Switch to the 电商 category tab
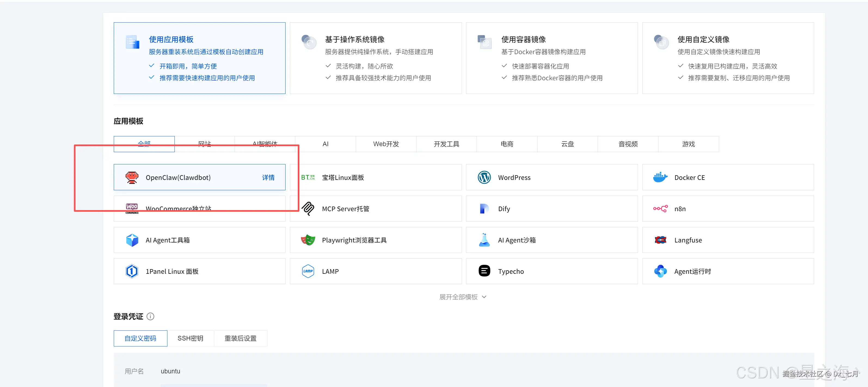The image size is (868, 387). click(x=507, y=144)
